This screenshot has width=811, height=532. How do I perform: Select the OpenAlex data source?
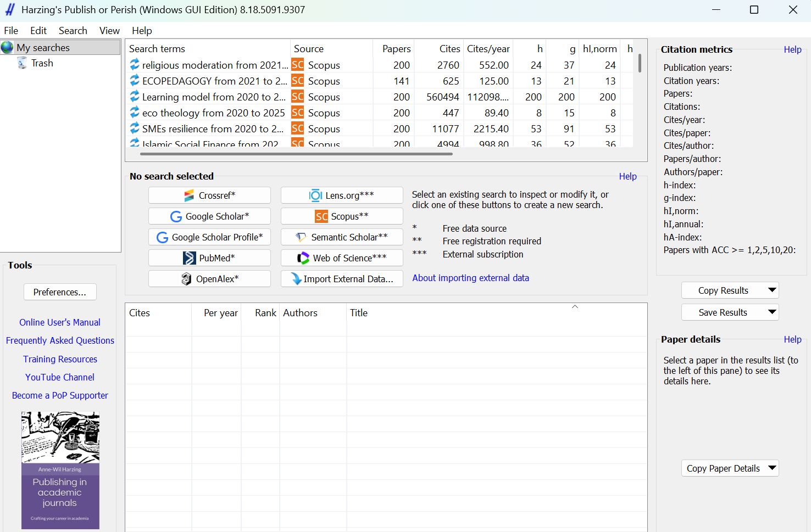[209, 279]
